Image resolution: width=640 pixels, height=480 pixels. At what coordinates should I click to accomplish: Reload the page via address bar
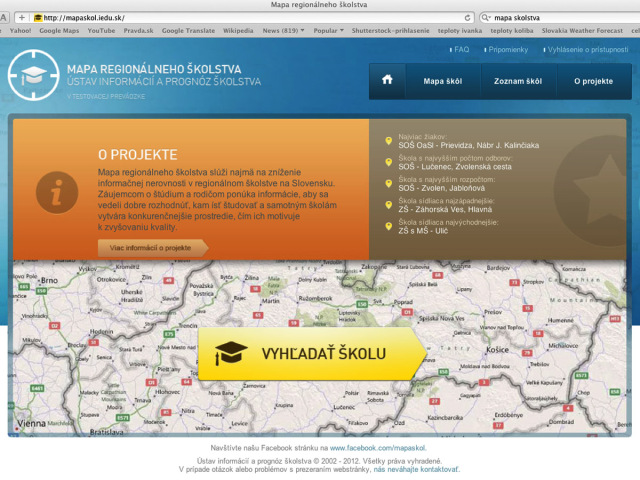pos(467,18)
